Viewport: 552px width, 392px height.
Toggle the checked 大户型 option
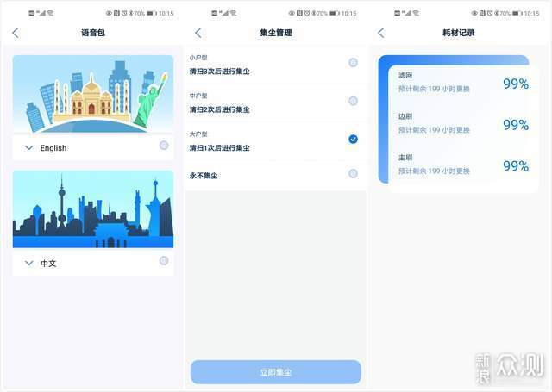pyautogui.click(x=353, y=140)
